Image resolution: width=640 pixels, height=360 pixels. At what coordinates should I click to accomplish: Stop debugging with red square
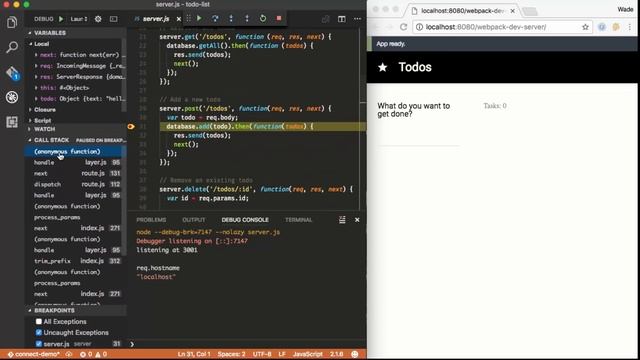(x=279, y=18)
